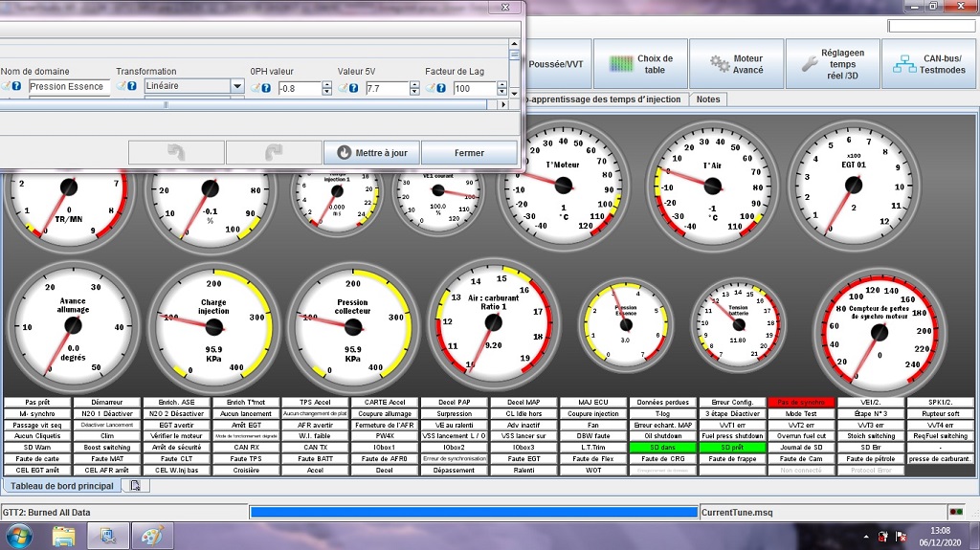Open CAN-bus/Testmodes network menu

coord(931,64)
